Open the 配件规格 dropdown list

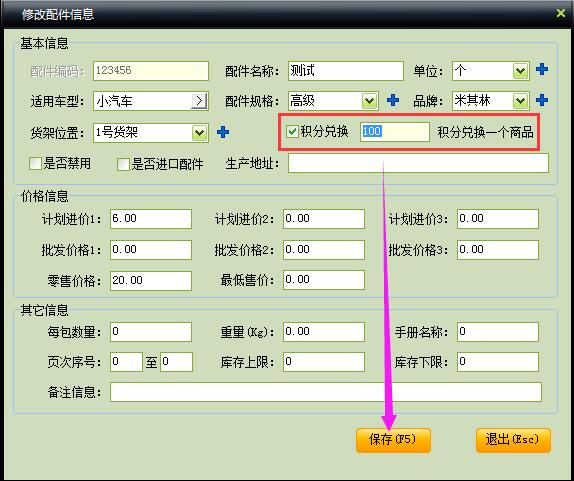point(369,101)
